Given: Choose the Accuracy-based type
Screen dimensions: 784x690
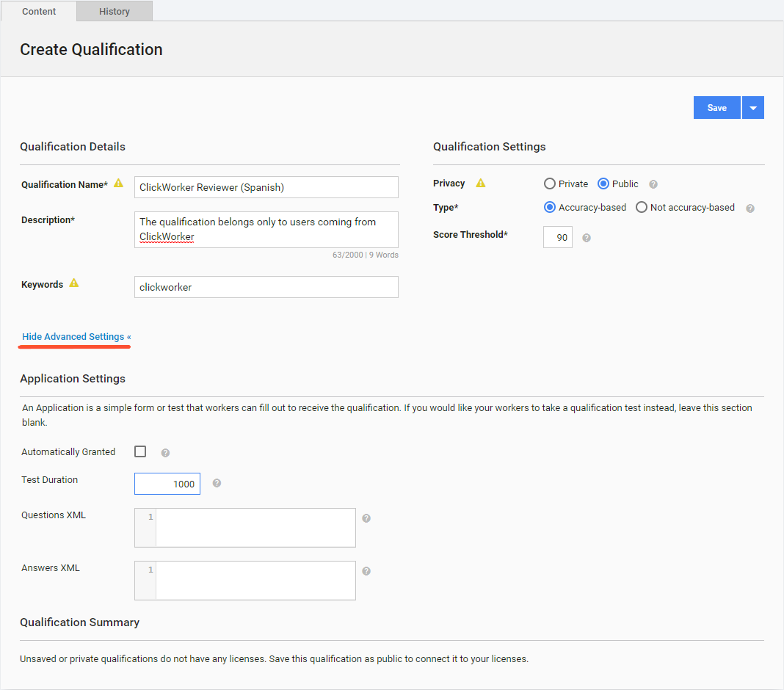Looking at the screenshot, I should (550, 207).
